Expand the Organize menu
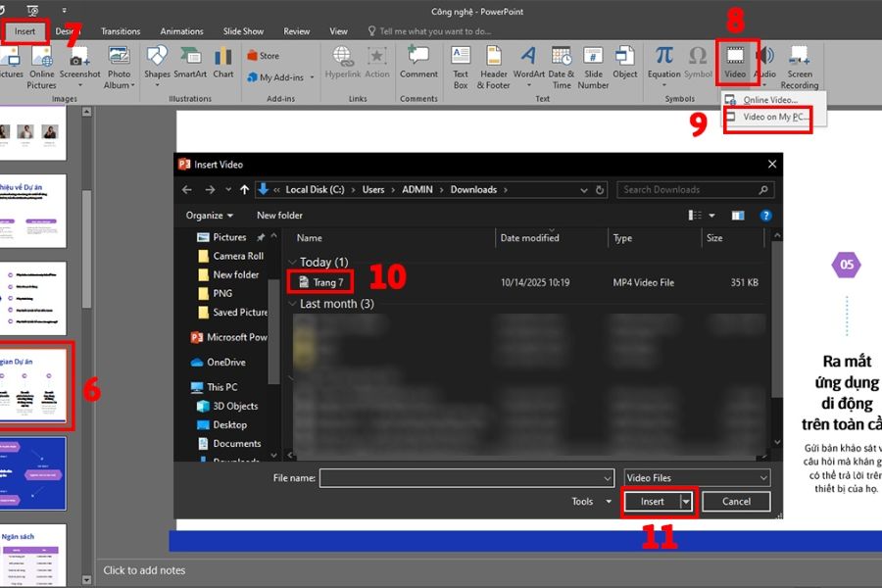The image size is (882, 588). pyautogui.click(x=210, y=216)
